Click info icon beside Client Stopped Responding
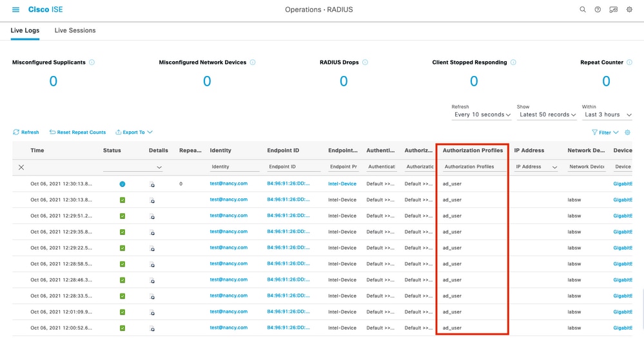644x338 pixels. tap(513, 62)
